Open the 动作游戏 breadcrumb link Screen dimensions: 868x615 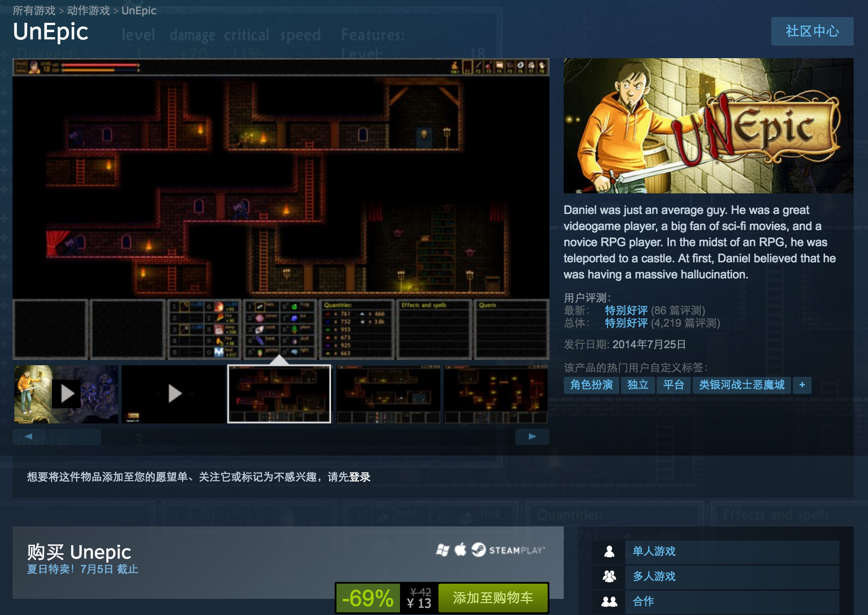(x=88, y=10)
